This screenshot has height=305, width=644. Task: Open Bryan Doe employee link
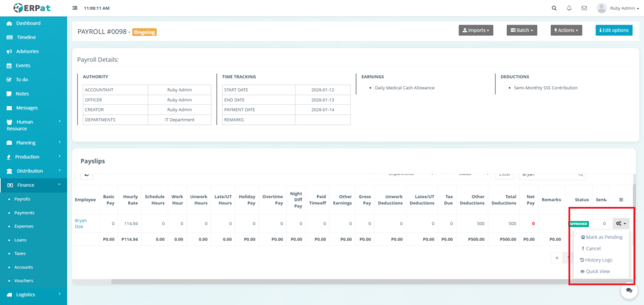[80, 223]
